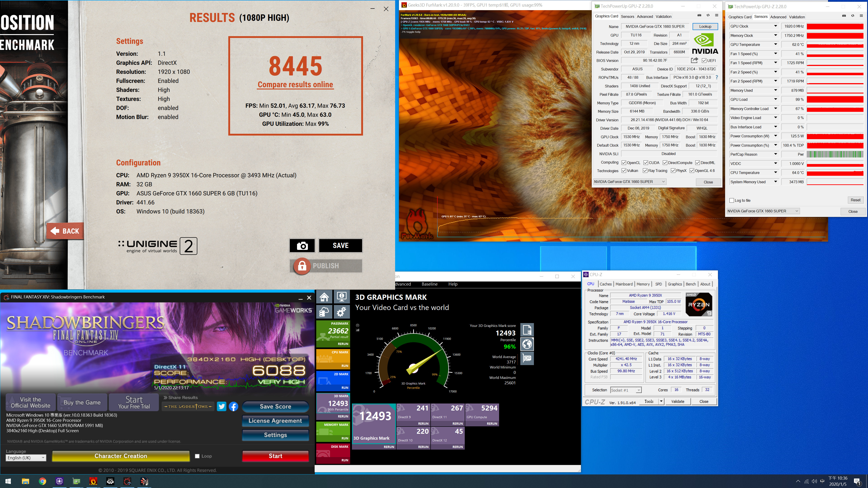Switch to Mainboard tab in CPU-Z
Screen dimensions: 868x488
tap(624, 284)
